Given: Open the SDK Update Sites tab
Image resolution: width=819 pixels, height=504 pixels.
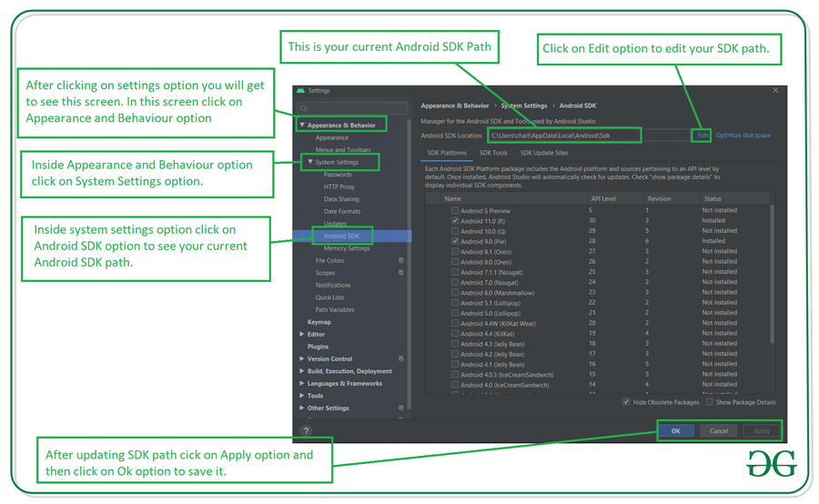Looking at the screenshot, I should [x=544, y=153].
